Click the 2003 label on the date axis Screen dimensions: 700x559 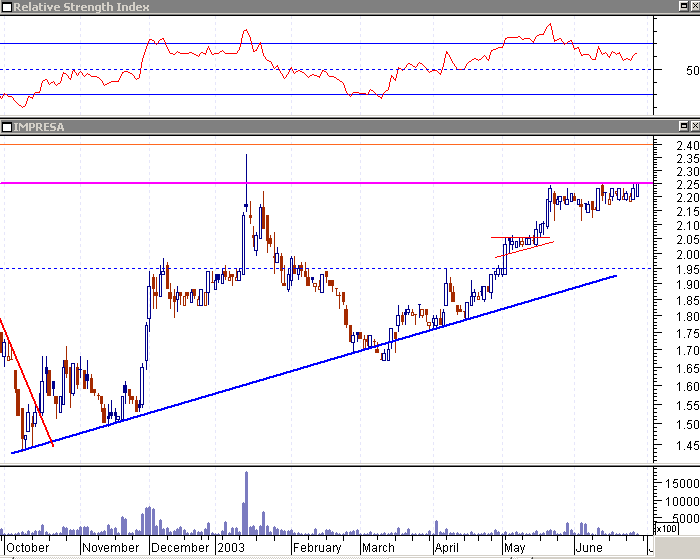pyautogui.click(x=231, y=547)
